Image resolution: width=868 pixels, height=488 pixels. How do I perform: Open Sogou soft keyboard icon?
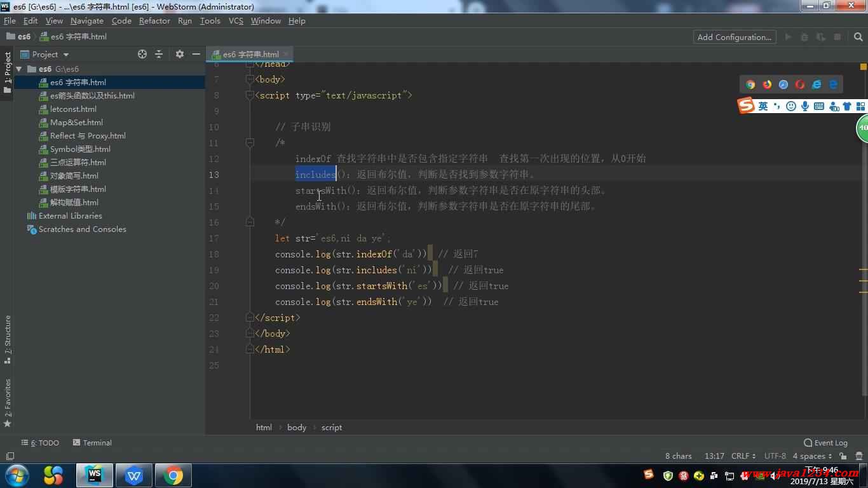(x=819, y=106)
